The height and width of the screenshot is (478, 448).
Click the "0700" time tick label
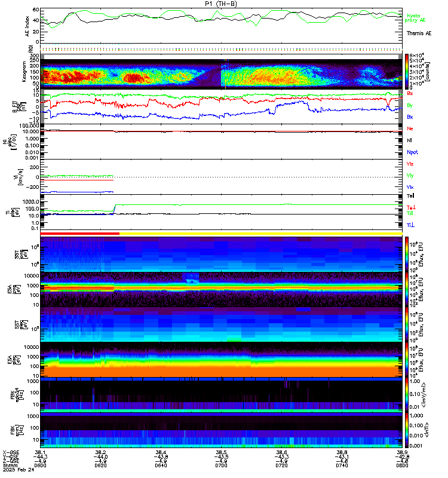[221, 465]
